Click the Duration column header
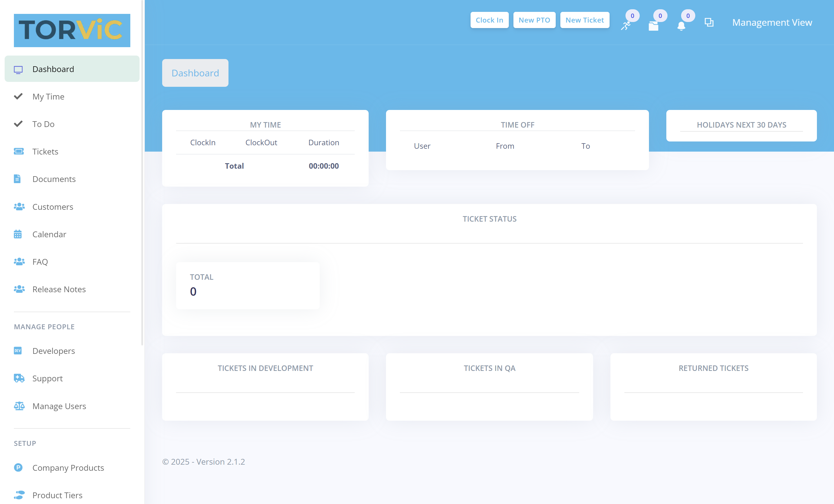 coord(323,142)
